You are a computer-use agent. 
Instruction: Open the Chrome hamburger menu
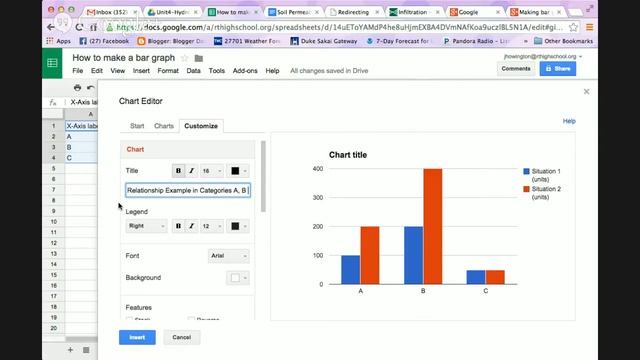pyautogui.click(x=589, y=27)
